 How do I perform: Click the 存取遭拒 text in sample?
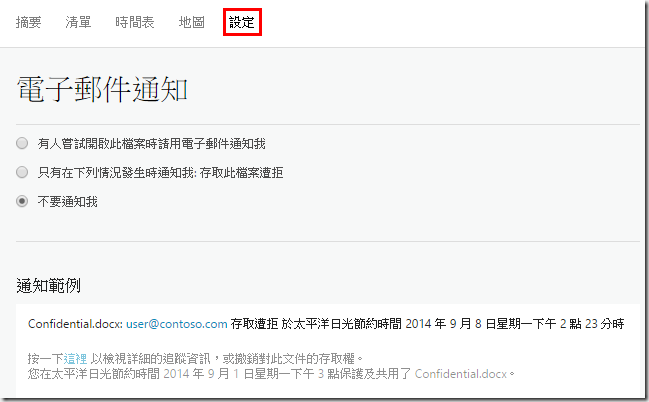pos(254,324)
